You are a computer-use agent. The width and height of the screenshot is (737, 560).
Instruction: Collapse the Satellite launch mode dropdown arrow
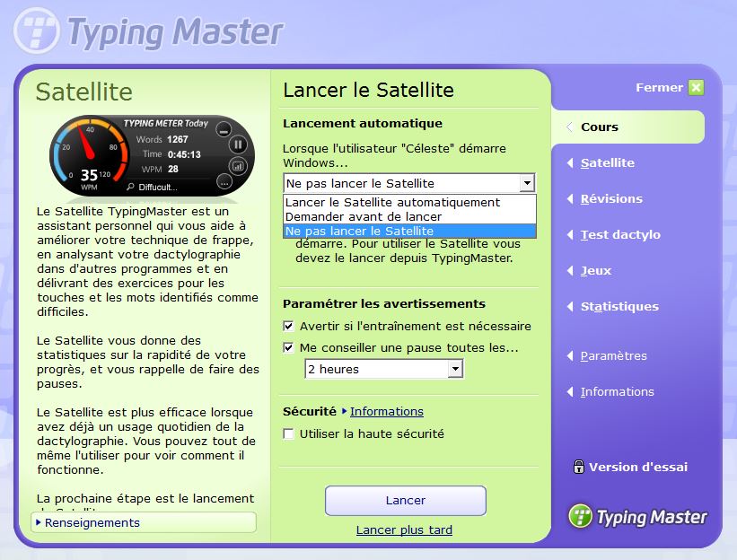(527, 183)
